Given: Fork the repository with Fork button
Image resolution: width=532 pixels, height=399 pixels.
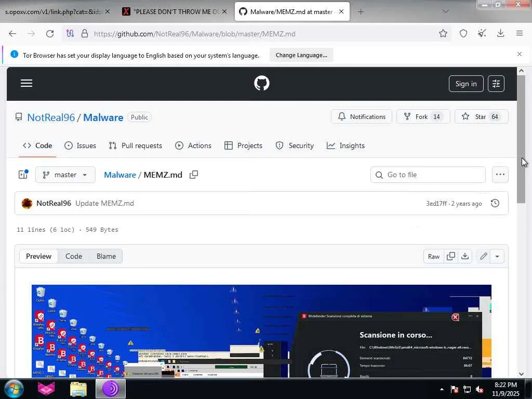Looking at the screenshot, I should pyautogui.click(x=423, y=117).
